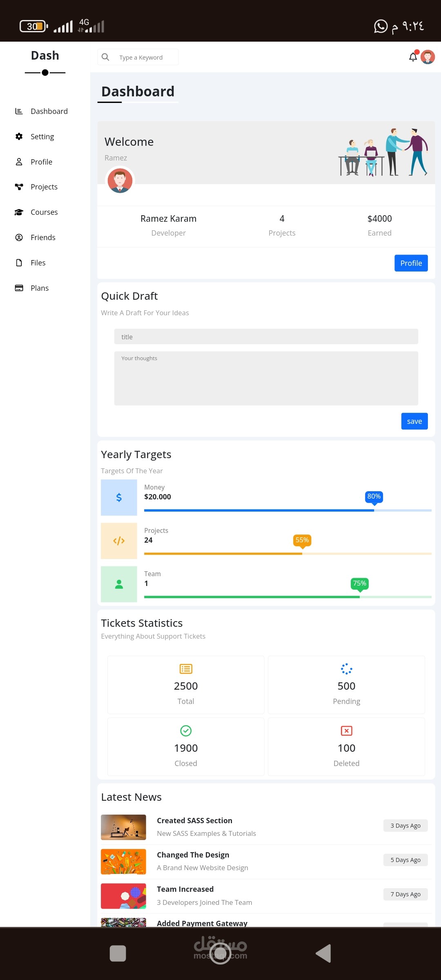Click the Money dollar sign icon

click(x=119, y=497)
